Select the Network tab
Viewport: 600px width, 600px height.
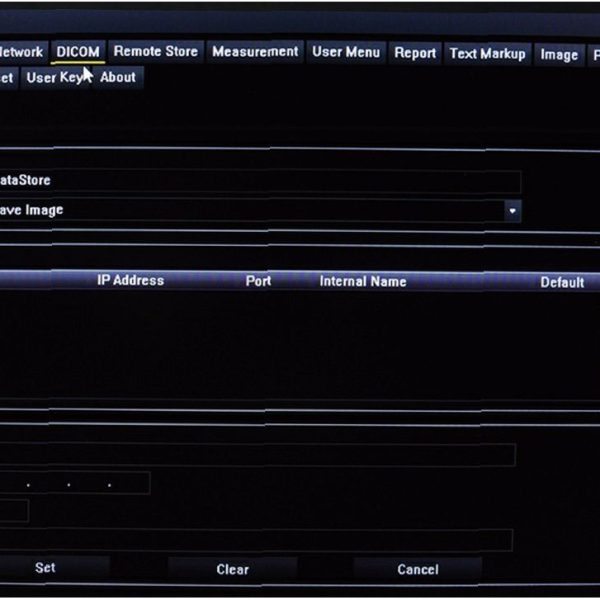[22, 52]
